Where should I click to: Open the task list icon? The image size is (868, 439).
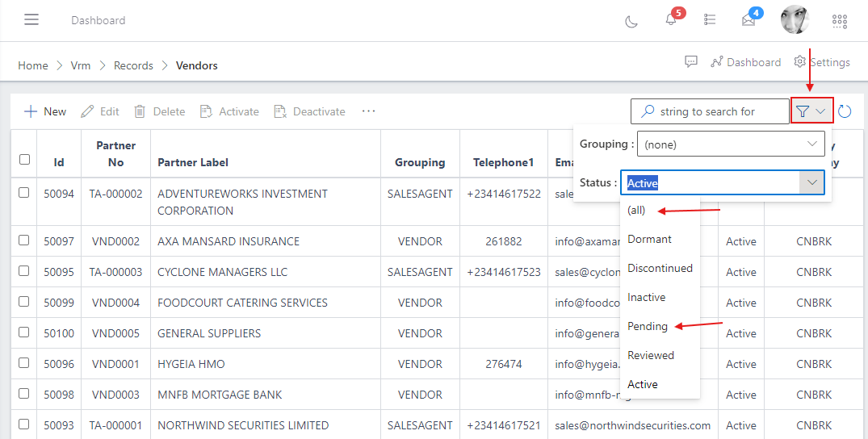tap(710, 20)
